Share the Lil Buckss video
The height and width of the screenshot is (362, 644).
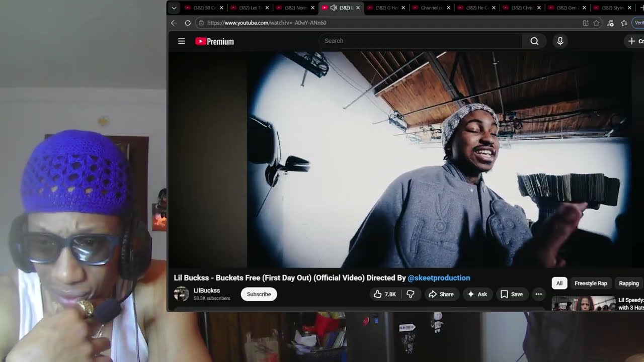(x=441, y=294)
